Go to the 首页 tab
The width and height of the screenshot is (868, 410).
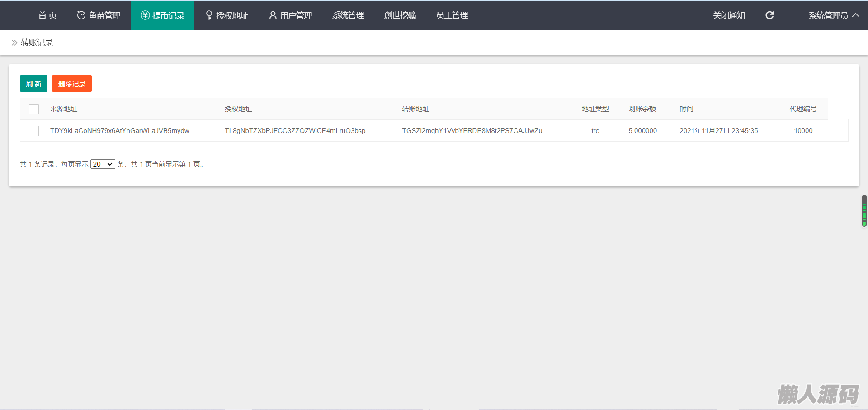pyautogui.click(x=47, y=15)
